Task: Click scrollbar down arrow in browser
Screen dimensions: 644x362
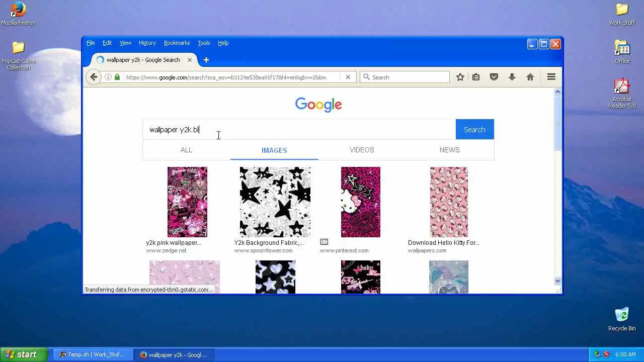Action: [557, 281]
